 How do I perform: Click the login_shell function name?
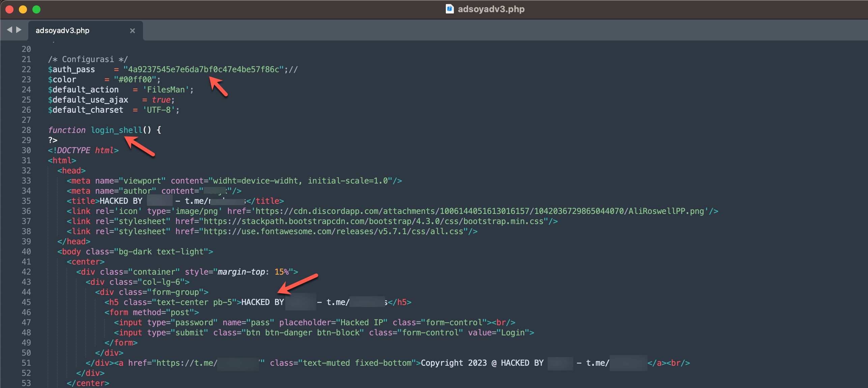117,130
